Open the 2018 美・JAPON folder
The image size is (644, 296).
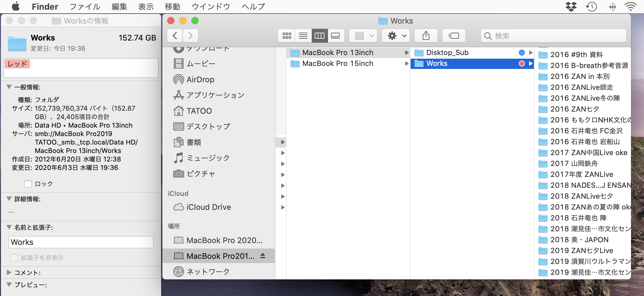(583, 240)
